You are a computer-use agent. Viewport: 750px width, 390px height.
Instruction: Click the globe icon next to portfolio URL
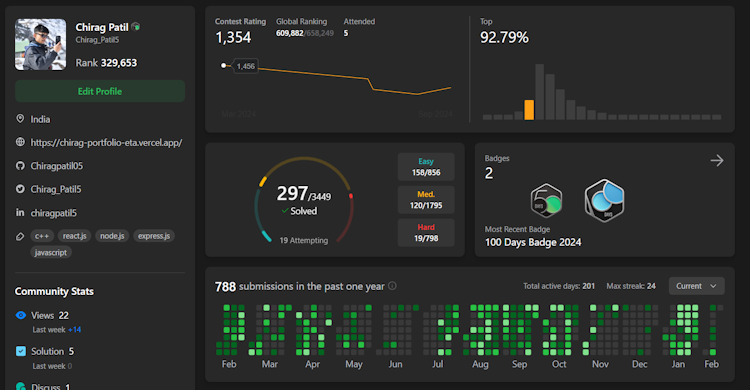pos(20,142)
